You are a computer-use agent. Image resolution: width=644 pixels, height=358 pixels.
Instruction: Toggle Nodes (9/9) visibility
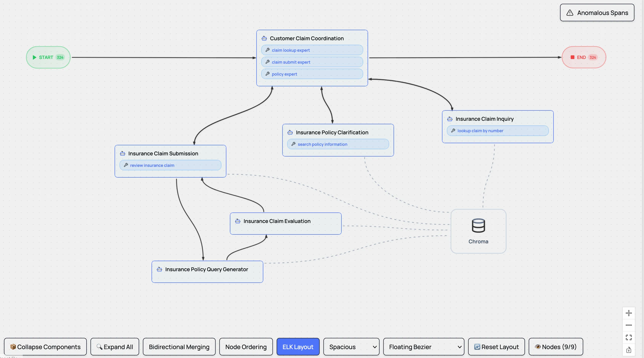pos(556,347)
